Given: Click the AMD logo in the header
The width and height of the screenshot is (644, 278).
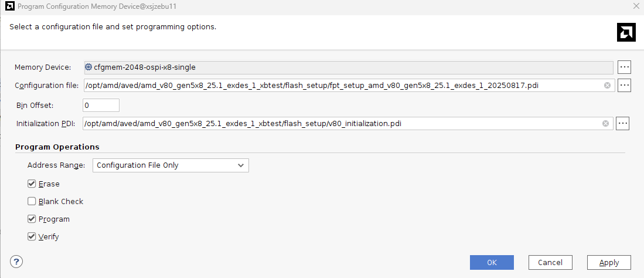Looking at the screenshot, I should point(626,33).
